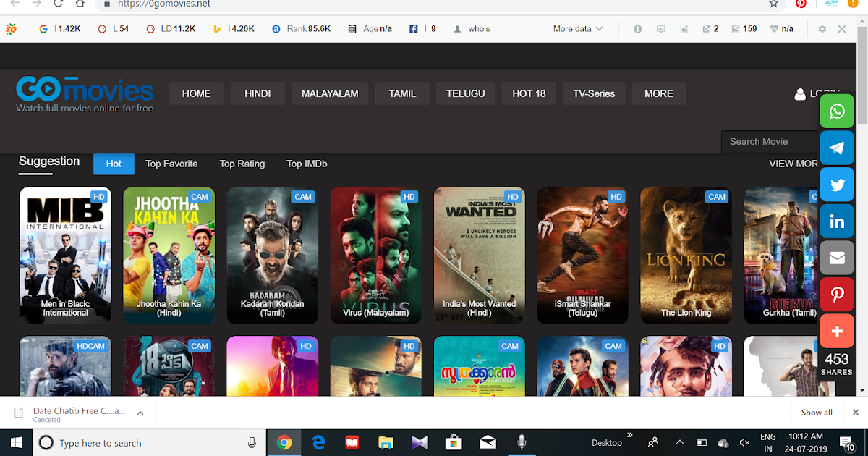Open TELUGU movies menu
This screenshot has height=456, width=868.
click(x=465, y=93)
